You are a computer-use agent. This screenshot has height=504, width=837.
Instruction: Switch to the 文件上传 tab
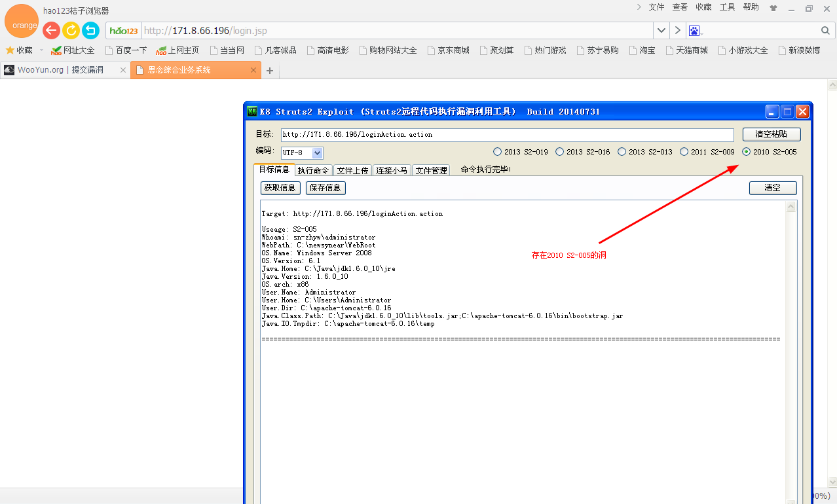click(x=352, y=170)
